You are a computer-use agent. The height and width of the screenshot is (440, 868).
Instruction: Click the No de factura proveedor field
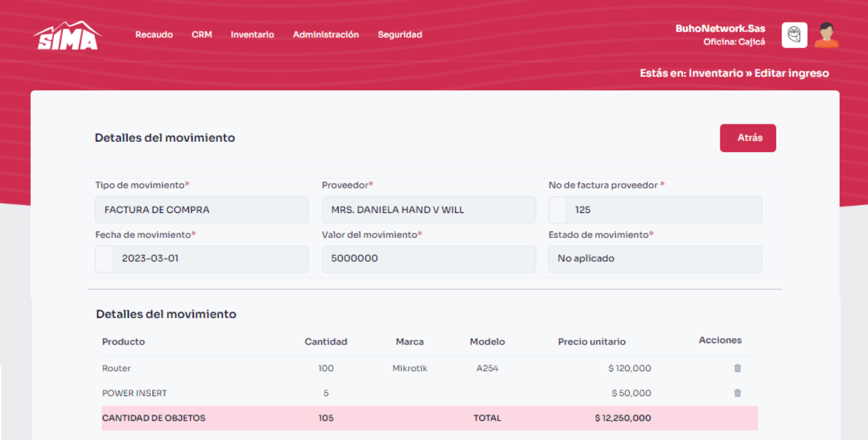point(664,210)
